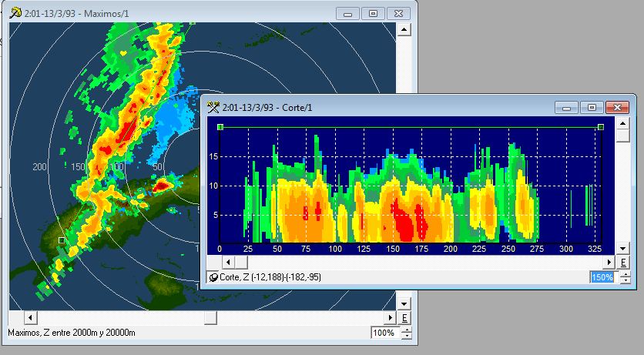The height and width of the screenshot is (355, 644).
Task: Increase Corte zoom with the up stepper
Action: (625, 274)
